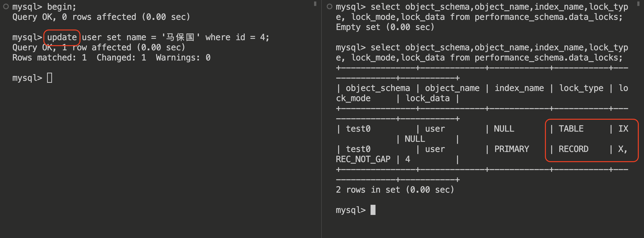Click the solid cursor block in right terminal
Viewport: 644px width, 238px height.
pos(373,210)
